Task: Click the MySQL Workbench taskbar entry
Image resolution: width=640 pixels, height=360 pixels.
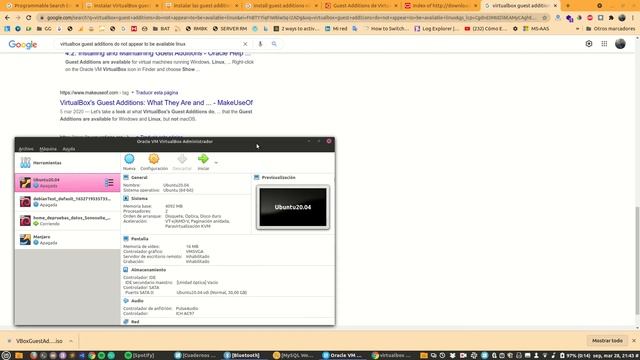Action: [x=293, y=356]
